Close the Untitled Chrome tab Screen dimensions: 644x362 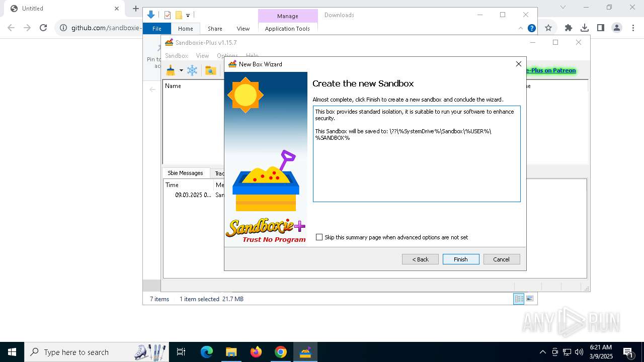[x=117, y=9]
